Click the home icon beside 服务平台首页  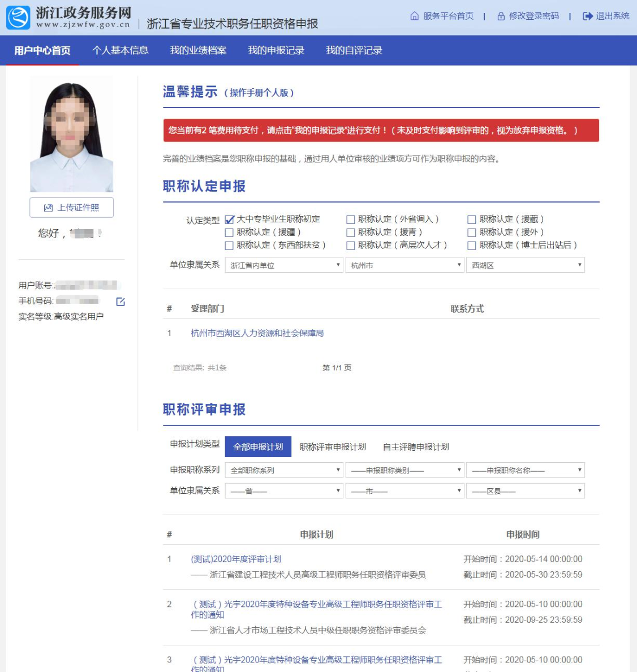pos(414,16)
